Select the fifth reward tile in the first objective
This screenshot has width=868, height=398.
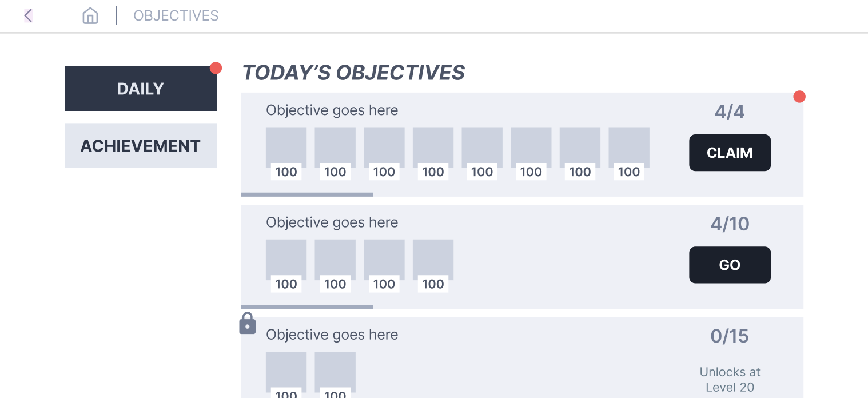pyautogui.click(x=482, y=153)
